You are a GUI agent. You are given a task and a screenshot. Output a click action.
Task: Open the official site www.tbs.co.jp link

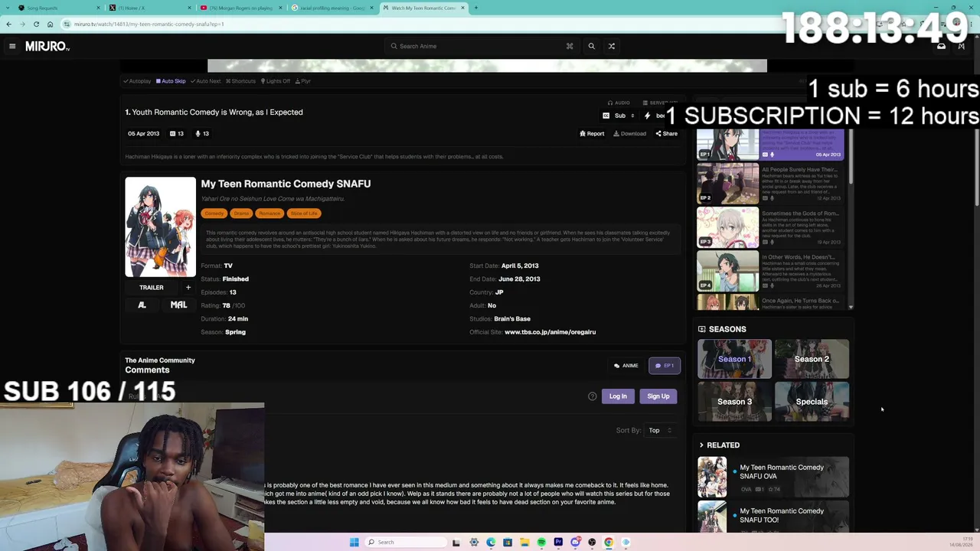tap(550, 332)
